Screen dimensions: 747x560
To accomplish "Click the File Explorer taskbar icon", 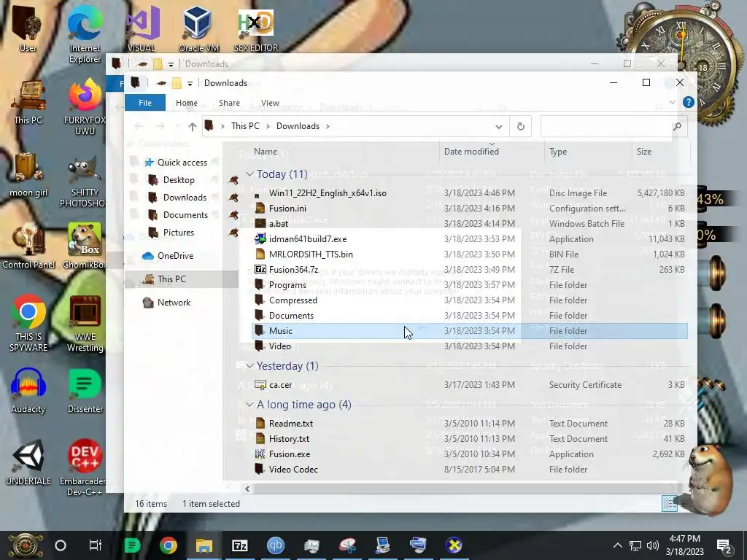I will tap(204, 545).
